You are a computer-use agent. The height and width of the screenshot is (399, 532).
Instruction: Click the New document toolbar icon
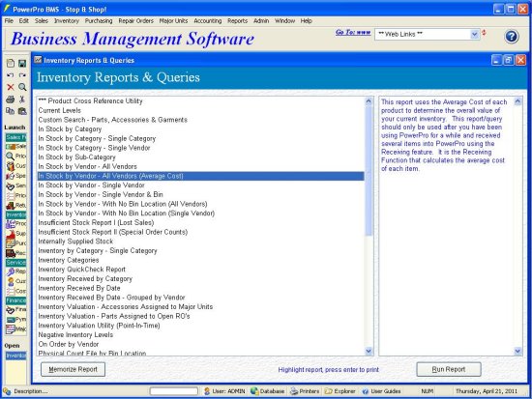pyautogui.click(x=11, y=63)
